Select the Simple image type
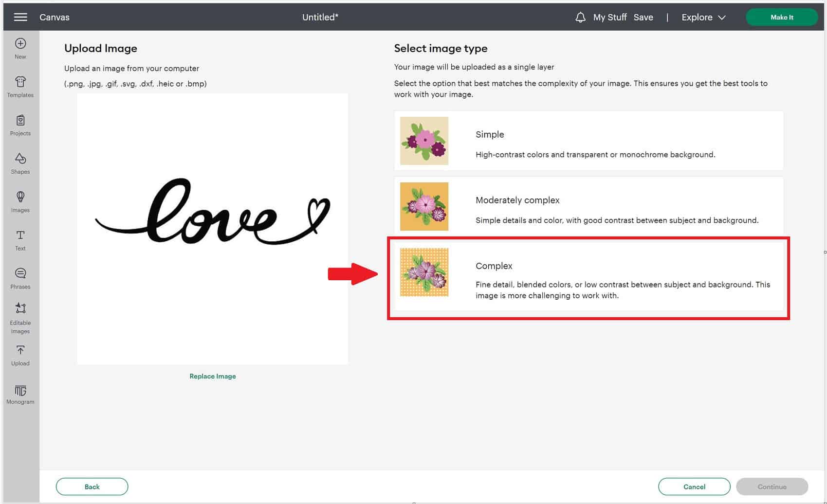 click(588, 141)
